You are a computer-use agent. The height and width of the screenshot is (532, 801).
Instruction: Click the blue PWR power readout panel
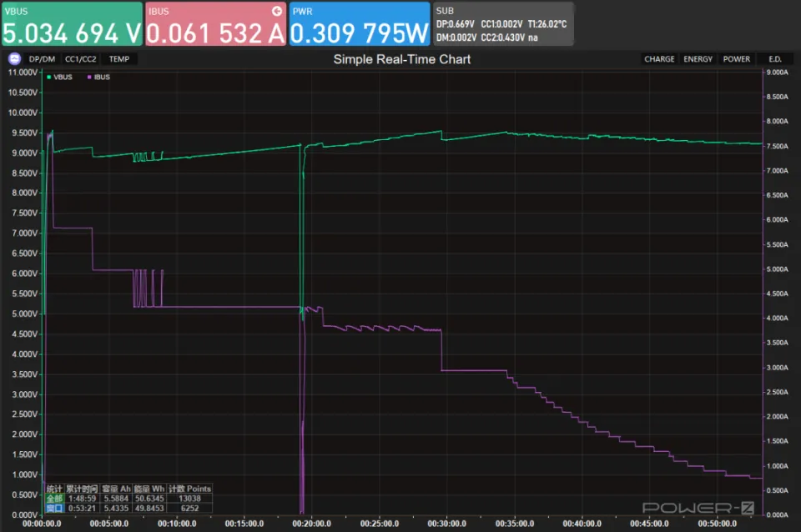(360, 23)
